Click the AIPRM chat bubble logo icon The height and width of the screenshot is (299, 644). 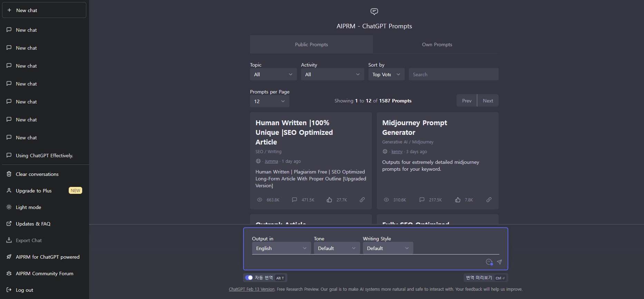click(374, 12)
